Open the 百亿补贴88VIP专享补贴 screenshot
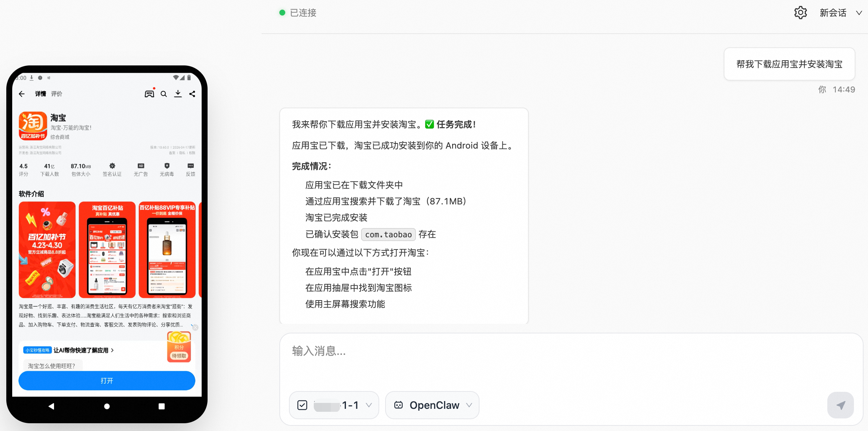This screenshot has height=431, width=868. click(x=167, y=250)
